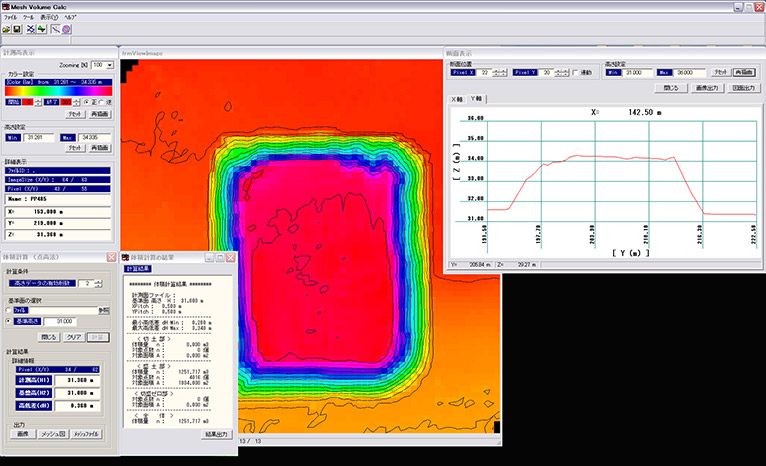Select the 基準高さ radio button
Screen dimensions: 766x466
pyautogui.click(x=8, y=320)
